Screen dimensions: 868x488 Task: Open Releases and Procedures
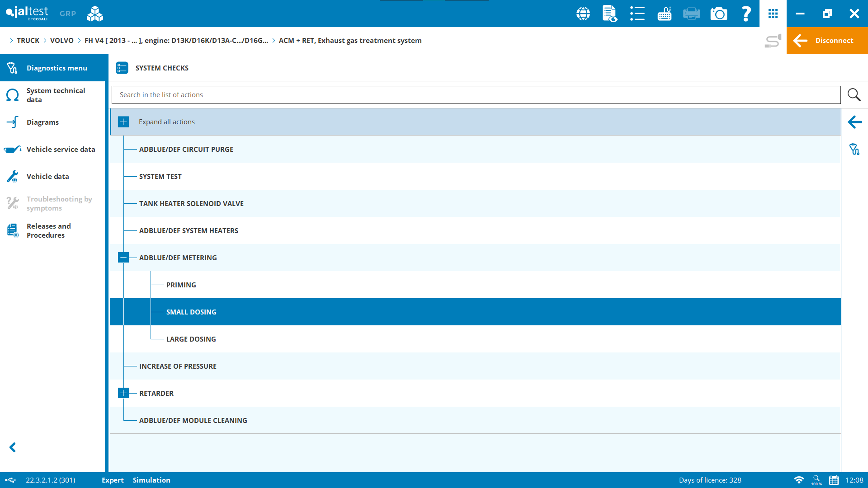(52, 230)
